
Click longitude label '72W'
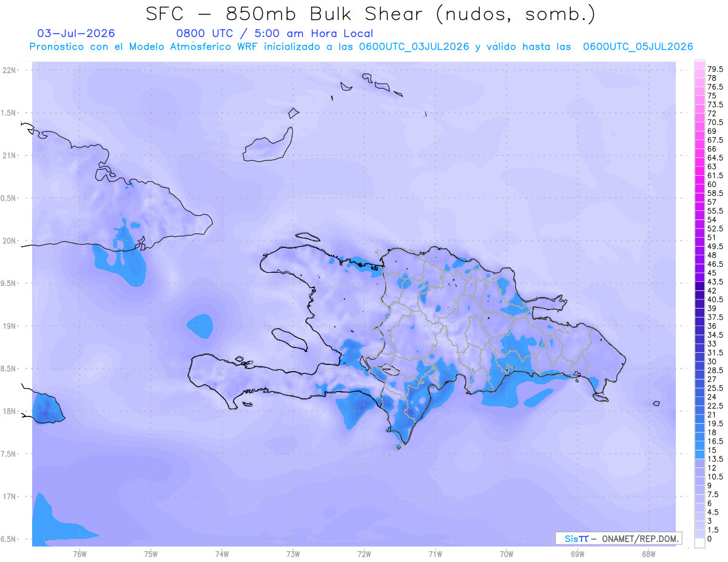click(x=364, y=554)
